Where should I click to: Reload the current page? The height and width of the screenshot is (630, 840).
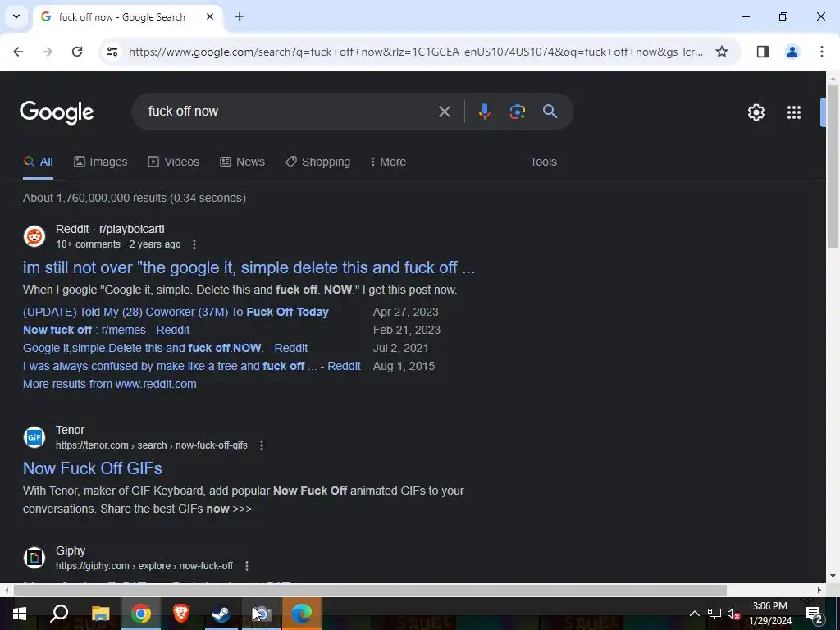77,52
